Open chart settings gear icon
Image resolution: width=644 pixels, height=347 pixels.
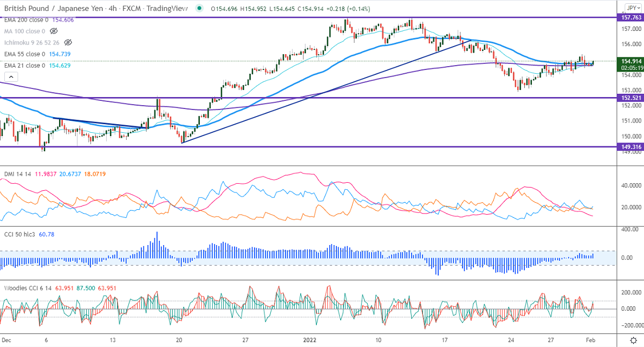633,340
